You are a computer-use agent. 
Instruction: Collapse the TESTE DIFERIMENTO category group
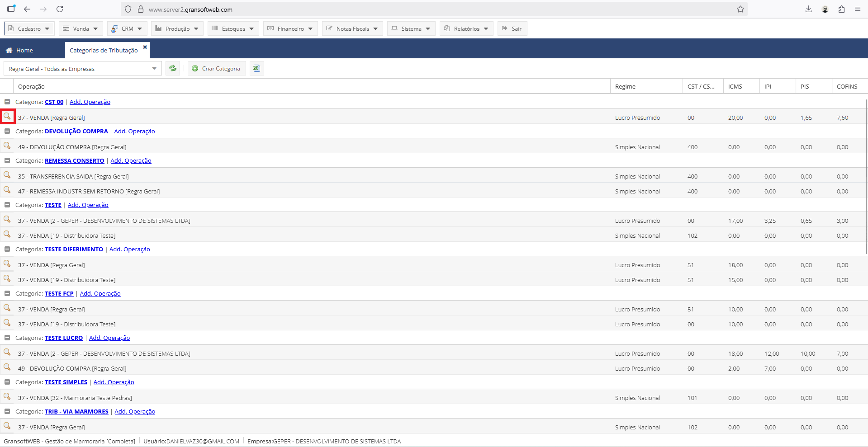click(x=7, y=249)
